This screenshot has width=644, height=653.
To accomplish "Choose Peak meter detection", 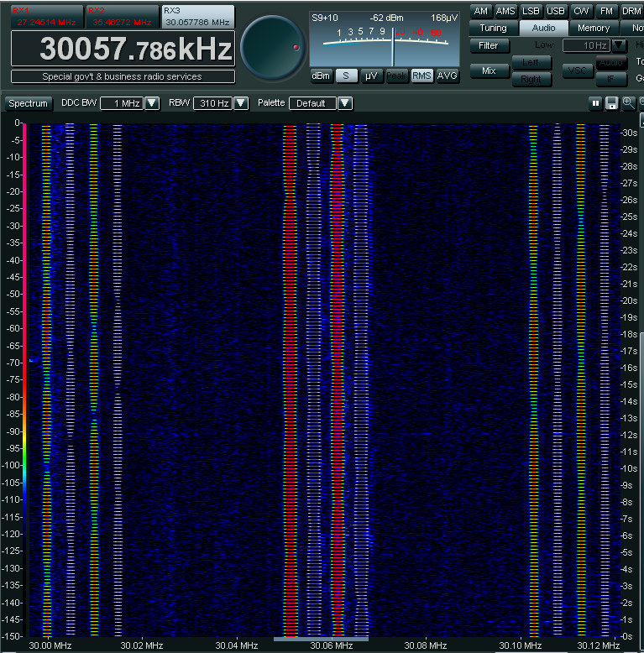I will pos(396,76).
